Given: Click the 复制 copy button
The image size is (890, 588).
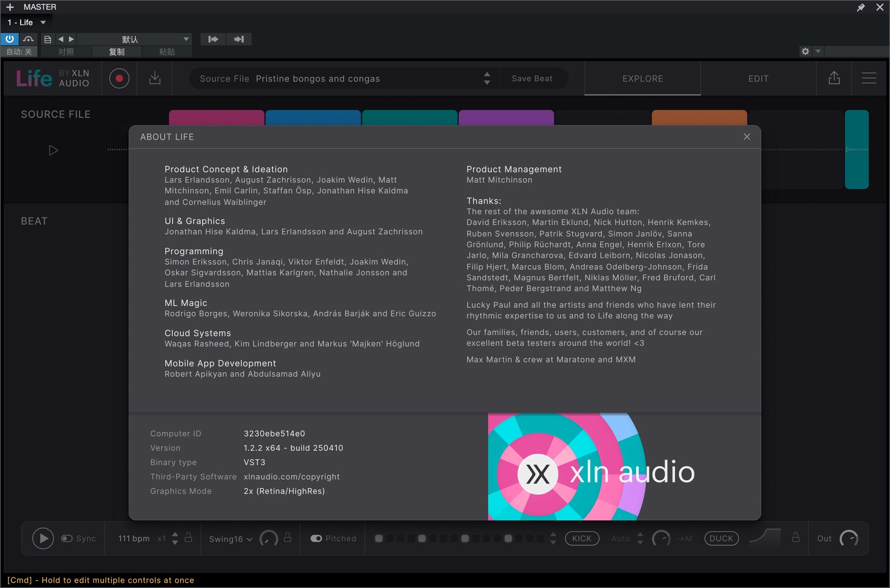Looking at the screenshot, I should (x=117, y=51).
